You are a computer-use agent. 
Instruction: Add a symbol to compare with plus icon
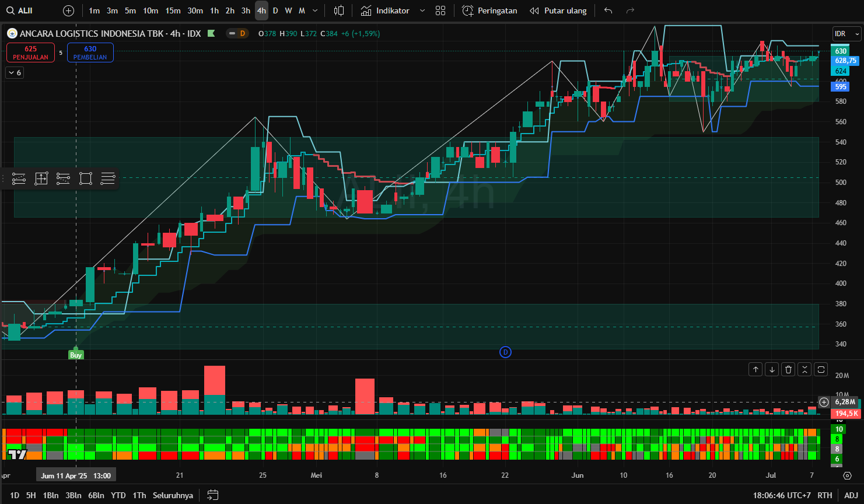tap(68, 10)
